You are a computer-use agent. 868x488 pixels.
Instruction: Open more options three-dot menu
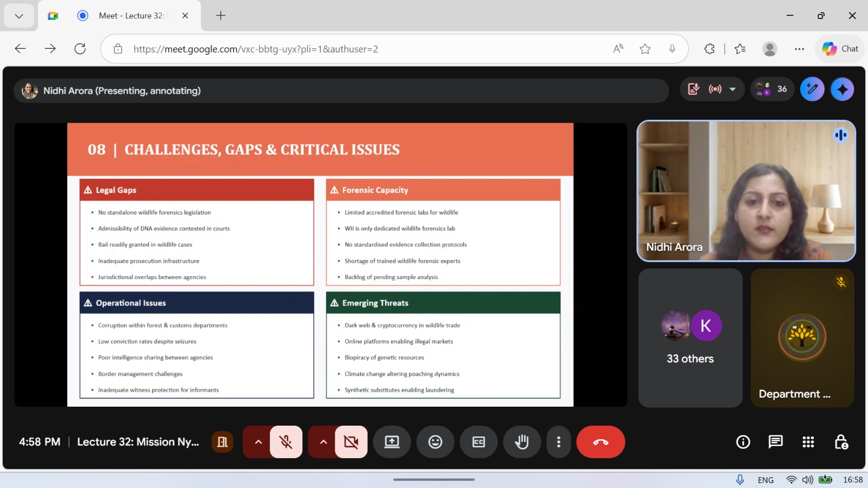tap(558, 442)
